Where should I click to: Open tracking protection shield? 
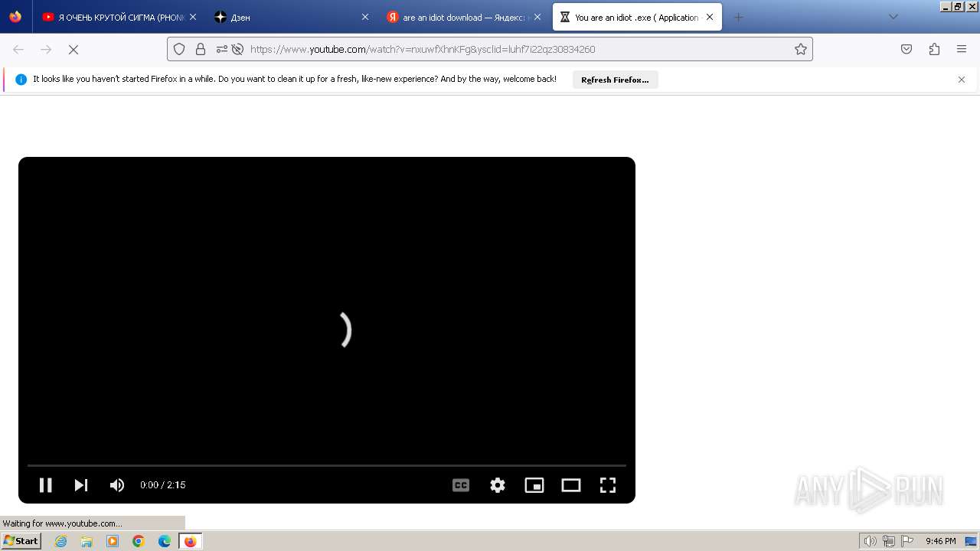coord(179,49)
